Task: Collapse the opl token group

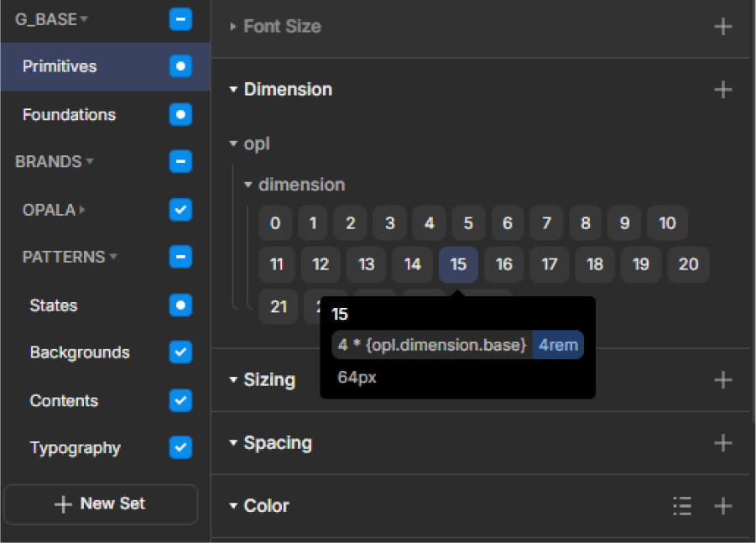Action: (x=234, y=144)
